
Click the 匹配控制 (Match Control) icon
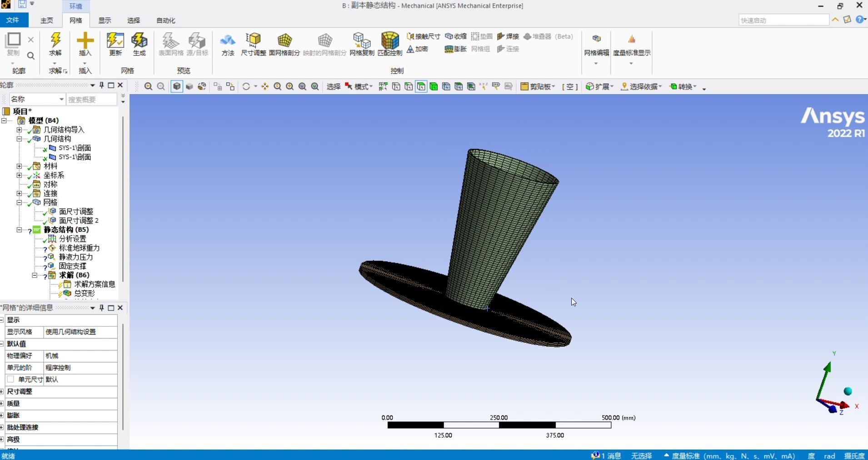point(390,40)
